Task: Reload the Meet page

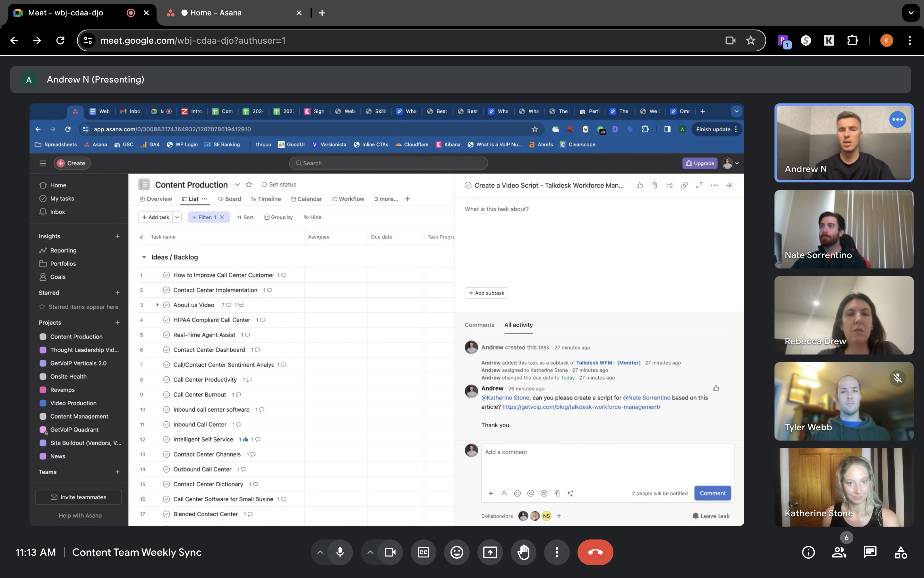Action: point(60,40)
